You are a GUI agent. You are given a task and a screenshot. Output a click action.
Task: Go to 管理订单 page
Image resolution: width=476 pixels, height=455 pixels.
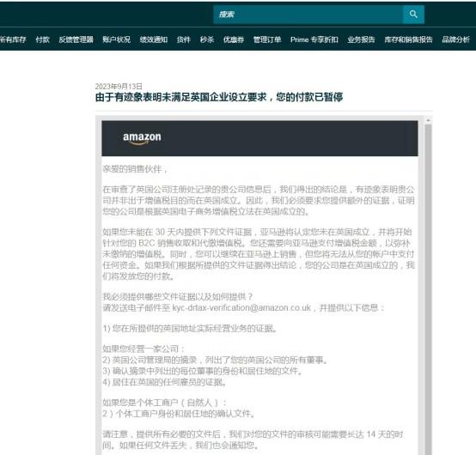(267, 39)
